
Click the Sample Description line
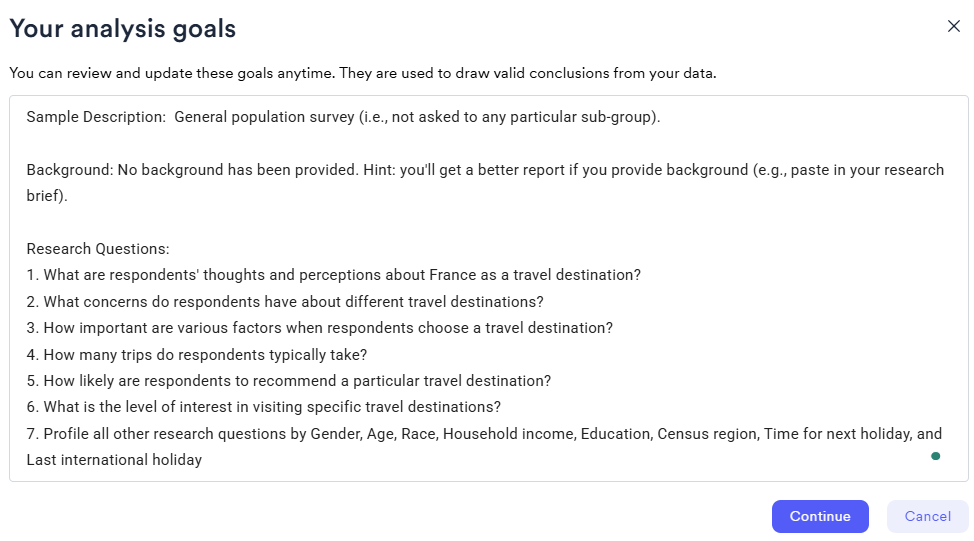click(343, 117)
